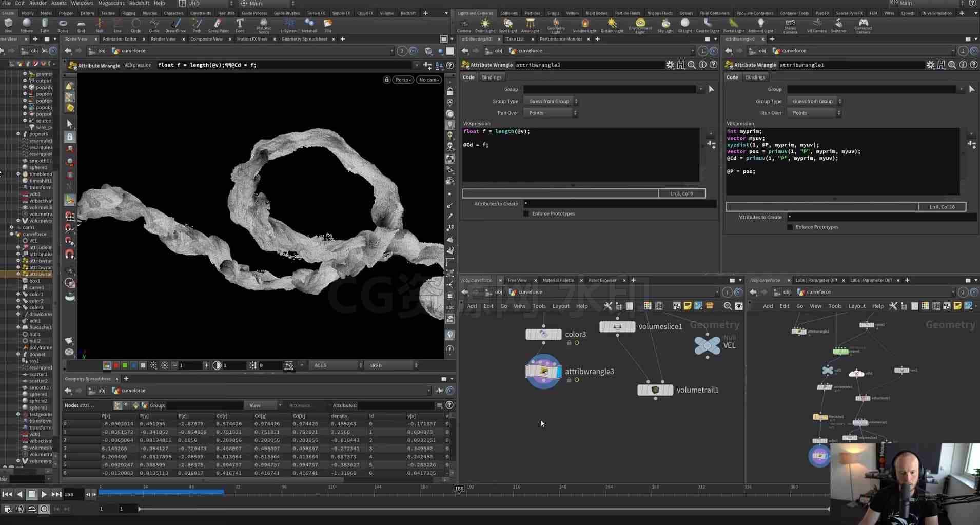Click the Group field in attribwrangle3
The image size is (980, 525).
point(610,89)
